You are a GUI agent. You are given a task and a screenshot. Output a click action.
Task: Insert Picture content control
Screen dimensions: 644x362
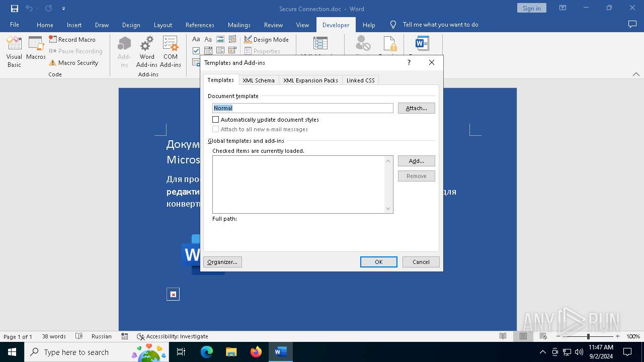pos(220,39)
